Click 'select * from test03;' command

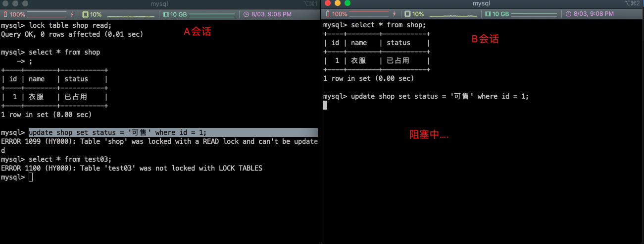point(70,159)
